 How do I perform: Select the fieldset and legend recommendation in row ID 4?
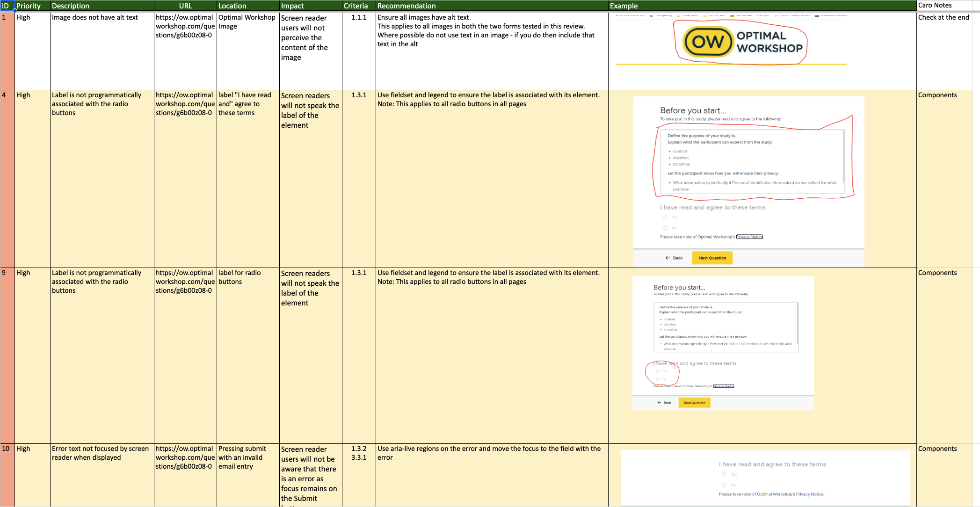[492, 179]
